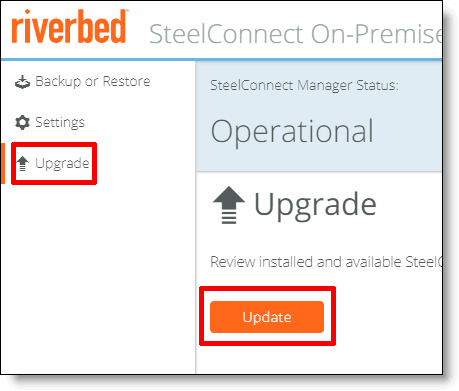Click the orange Update button
Viewport: 459px width, 391px height.
click(267, 317)
